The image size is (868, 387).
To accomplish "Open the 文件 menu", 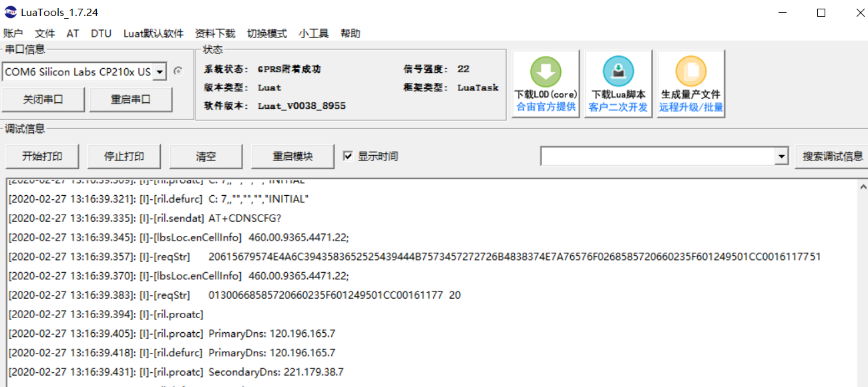I will 45,33.
